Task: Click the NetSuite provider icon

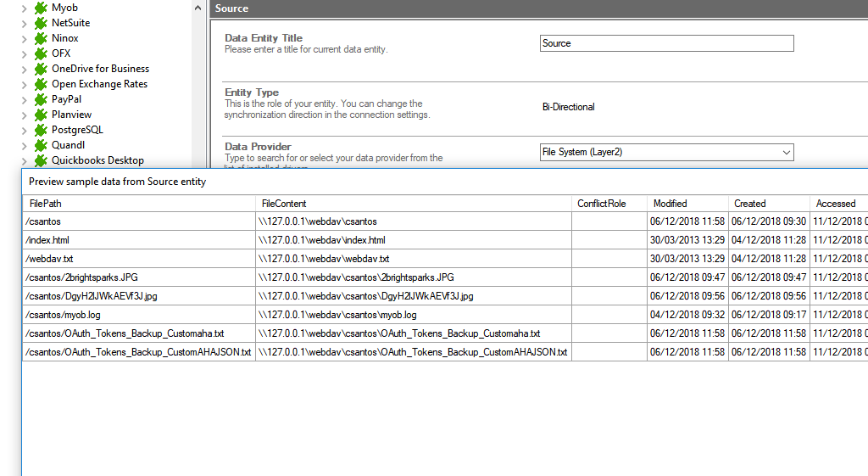Action: [x=40, y=23]
